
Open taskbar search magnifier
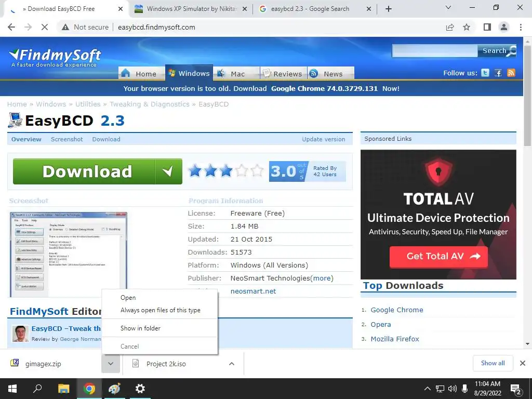point(37,389)
